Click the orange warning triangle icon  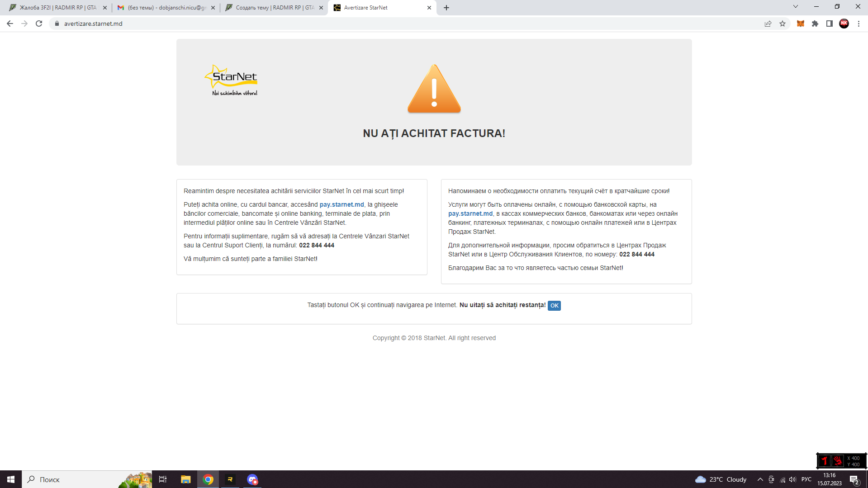point(434,89)
